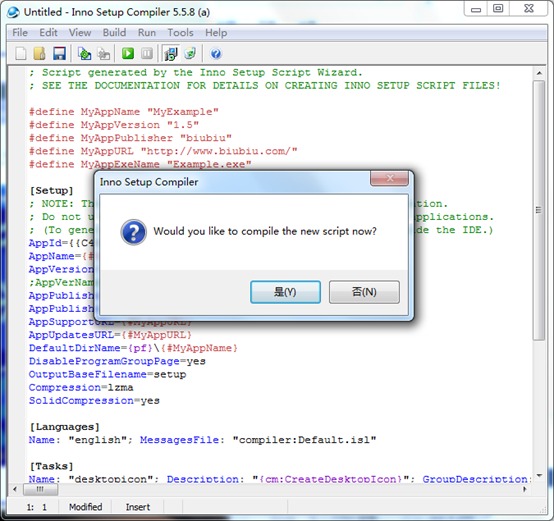
Task: Click the horizontal scrollbar left arrow
Action: pos(15,489)
